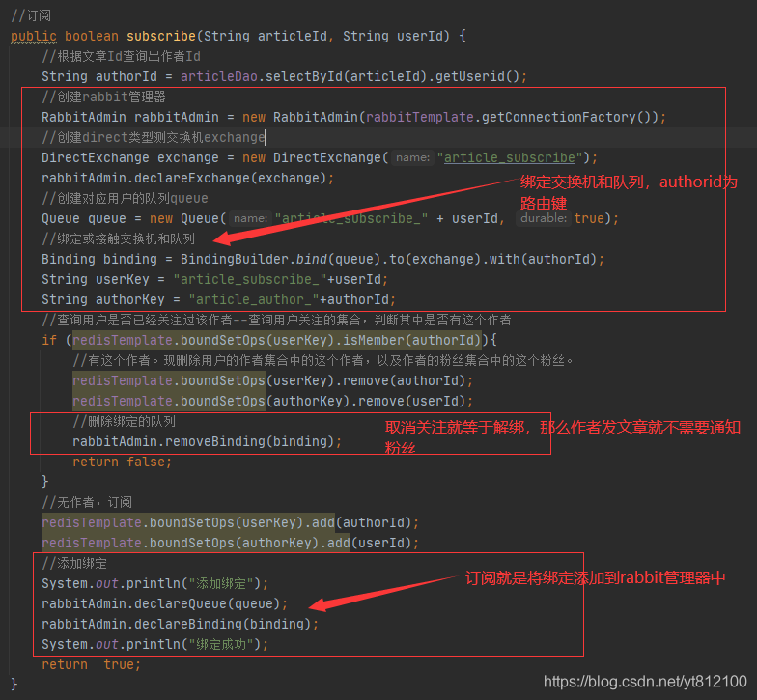
Task: Click the comment //添加绑定
Action: (x=74, y=564)
